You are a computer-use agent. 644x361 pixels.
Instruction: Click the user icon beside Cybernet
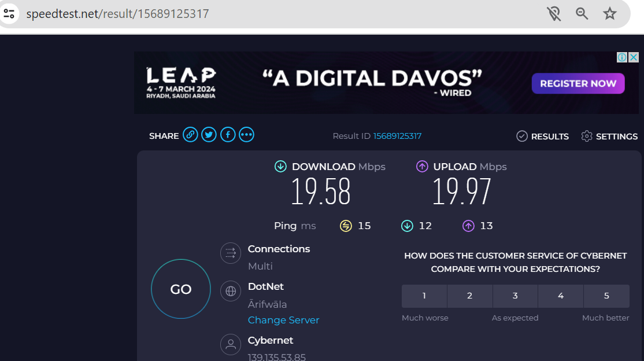(231, 345)
